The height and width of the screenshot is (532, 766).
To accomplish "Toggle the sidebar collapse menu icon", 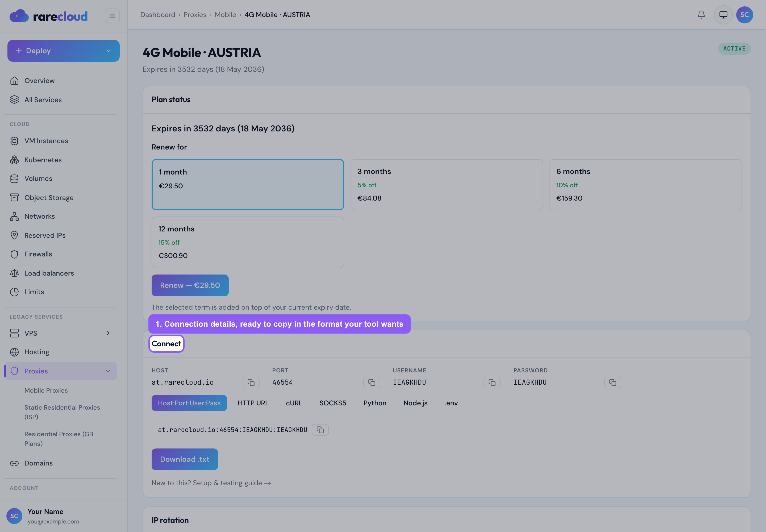I will click(112, 16).
